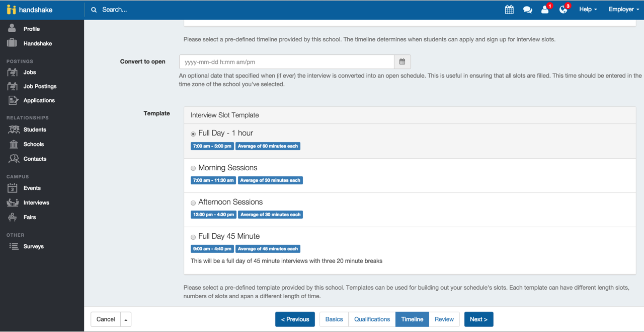Click the globe notifications icon
Image resolution: width=644 pixels, height=332 pixels.
point(563,10)
